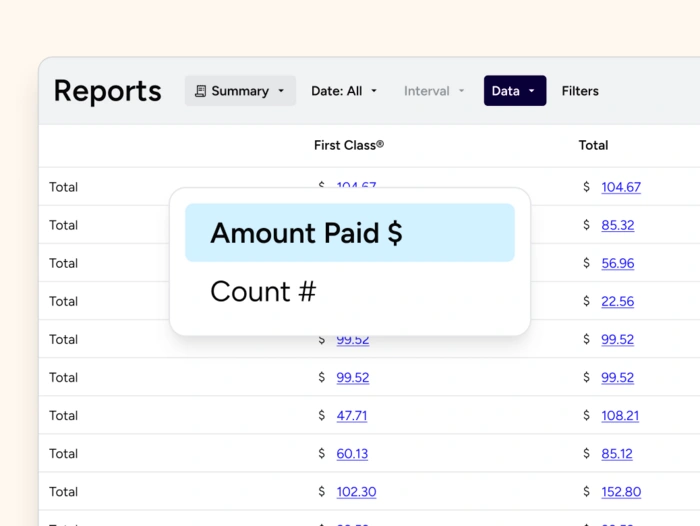The height and width of the screenshot is (526, 700).
Task: Click the Total column header
Action: click(593, 145)
